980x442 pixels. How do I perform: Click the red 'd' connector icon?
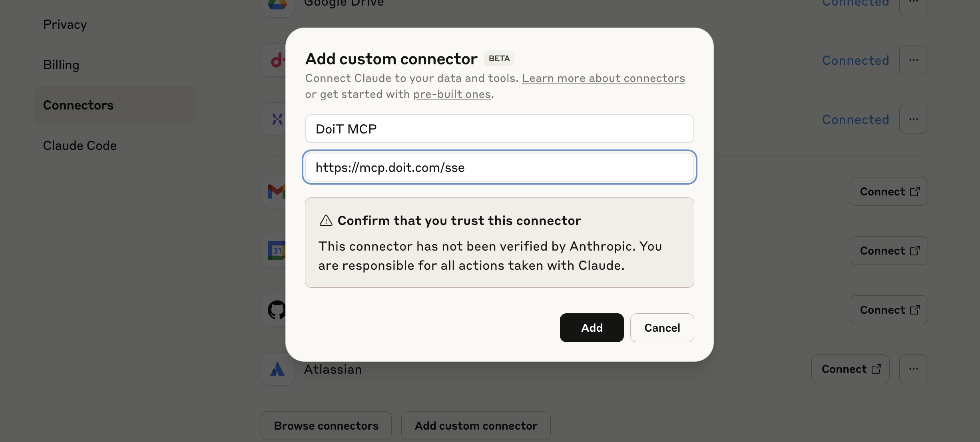pos(277,60)
